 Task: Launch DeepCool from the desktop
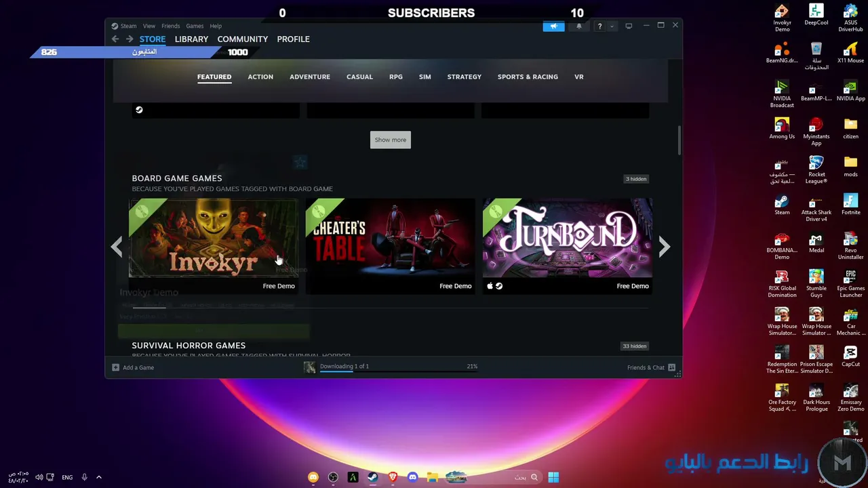(x=816, y=15)
